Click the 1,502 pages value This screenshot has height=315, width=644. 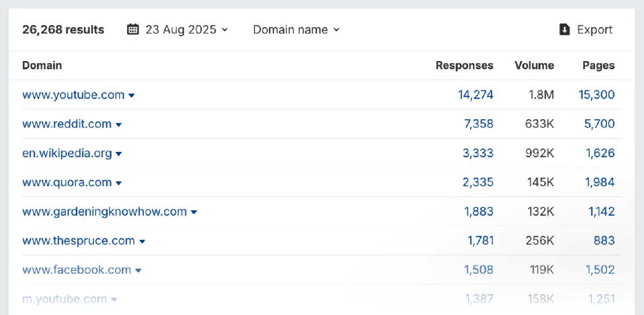coord(600,270)
